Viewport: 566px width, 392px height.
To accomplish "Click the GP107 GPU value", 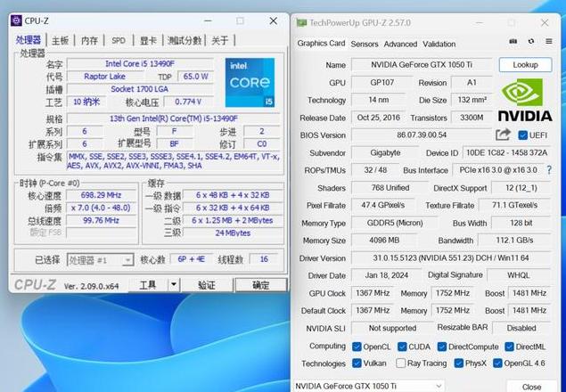I will click(x=381, y=82).
